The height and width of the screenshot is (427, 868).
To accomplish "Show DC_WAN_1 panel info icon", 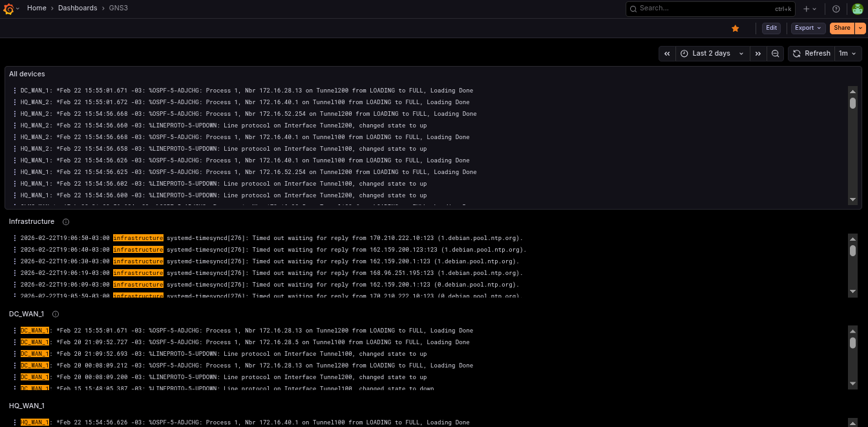I will (x=56, y=314).
